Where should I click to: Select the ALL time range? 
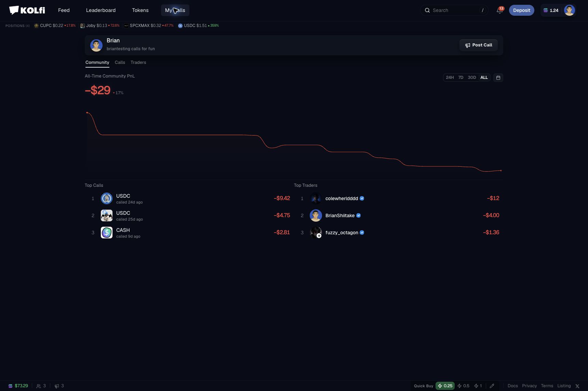click(x=484, y=78)
